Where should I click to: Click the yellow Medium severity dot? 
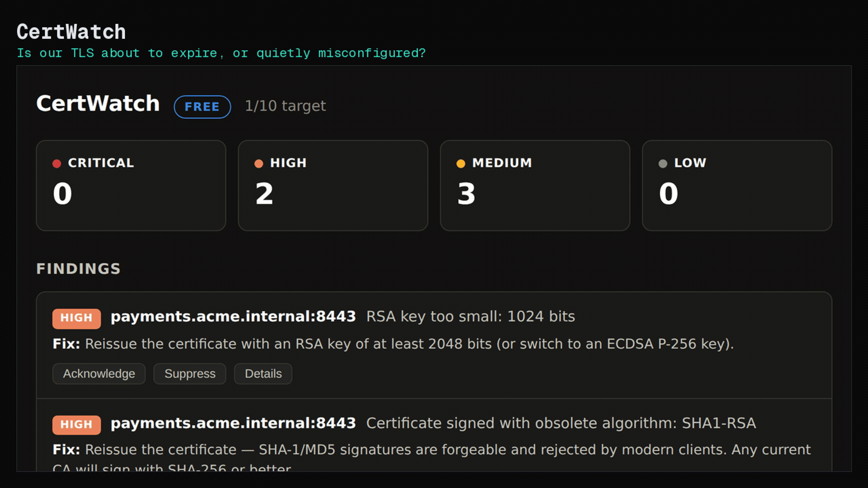(x=461, y=164)
